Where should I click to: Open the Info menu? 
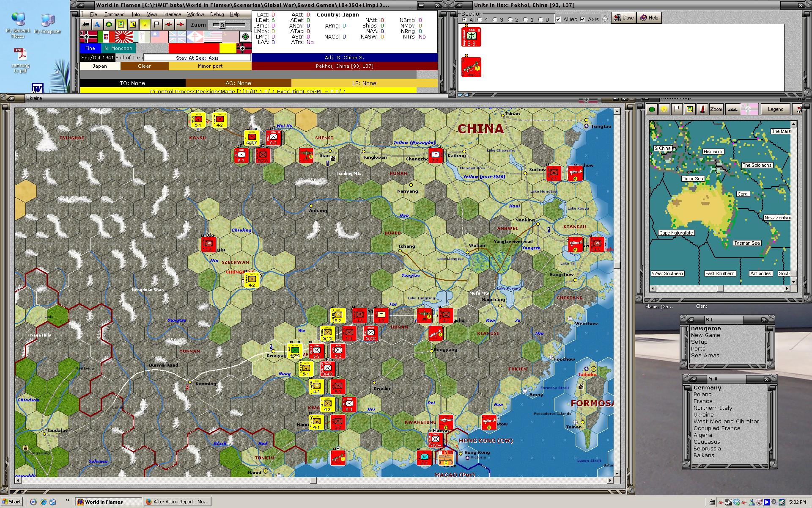click(x=135, y=14)
